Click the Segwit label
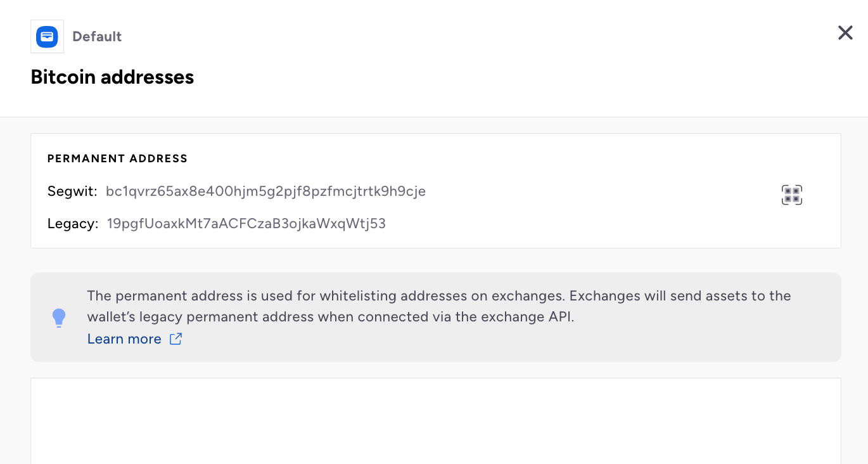Viewport: 868px width, 464px height. [72, 191]
